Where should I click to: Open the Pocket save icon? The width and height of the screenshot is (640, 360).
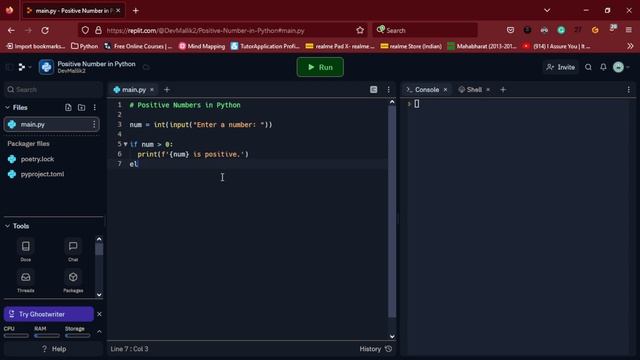(x=510, y=30)
